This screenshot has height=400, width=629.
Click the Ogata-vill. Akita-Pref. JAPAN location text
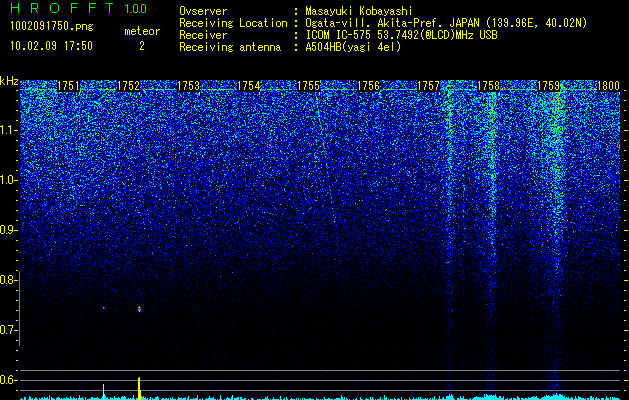tap(446, 23)
